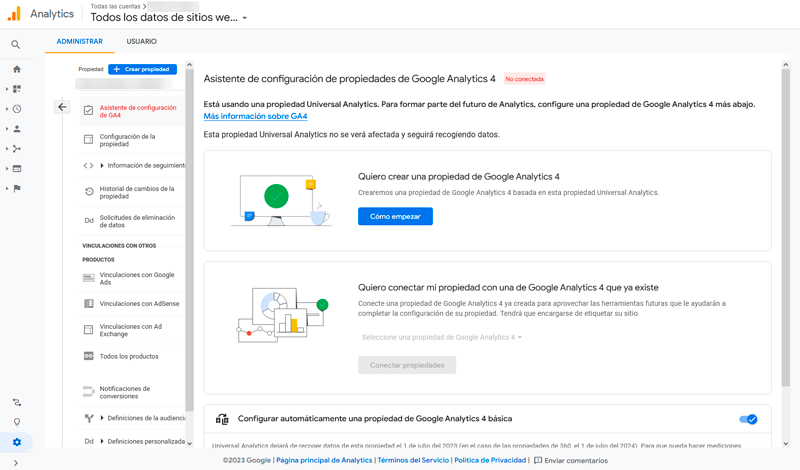The width and height of the screenshot is (800, 470).
Task: Open Política de Privacidad link
Action: click(490, 460)
